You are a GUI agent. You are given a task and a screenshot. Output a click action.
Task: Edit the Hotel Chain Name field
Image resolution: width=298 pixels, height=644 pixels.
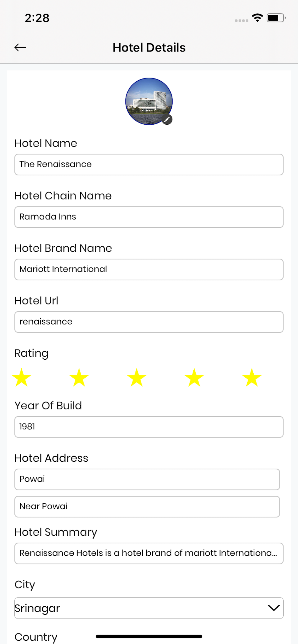149,217
